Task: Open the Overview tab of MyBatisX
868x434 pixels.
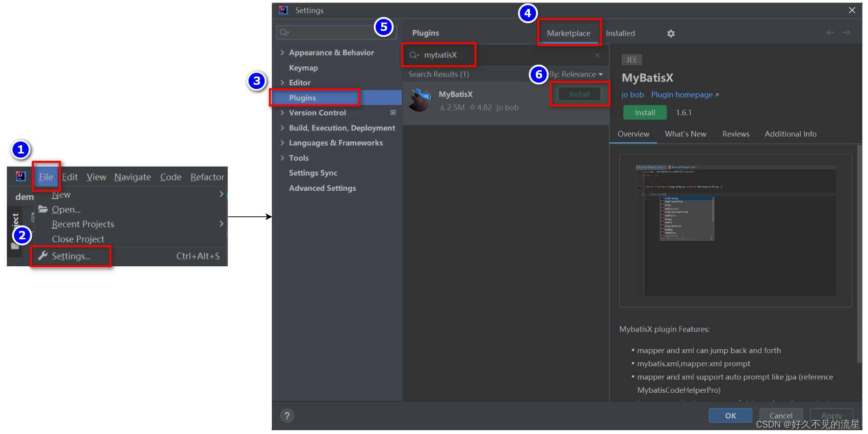Action: point(633,134)
